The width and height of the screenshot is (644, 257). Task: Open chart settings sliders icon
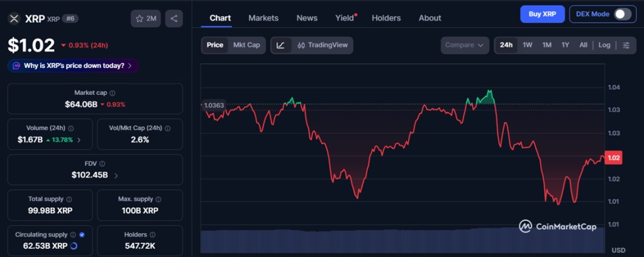pyautogui.click(x=626, y=45)
